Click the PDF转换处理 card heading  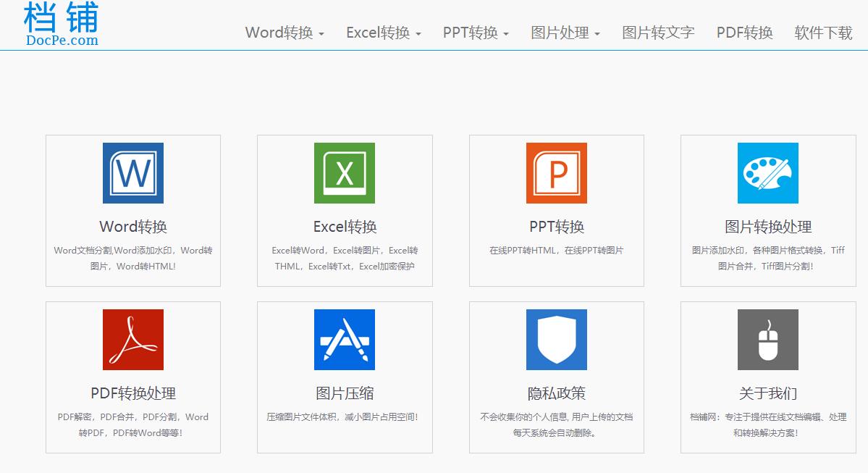(x=132, y=393)
